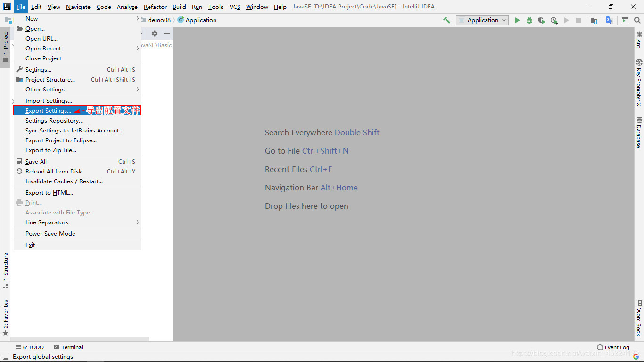Open the Ant tool window
Viewport: 644px width, 362px height.
pos(639,39)
